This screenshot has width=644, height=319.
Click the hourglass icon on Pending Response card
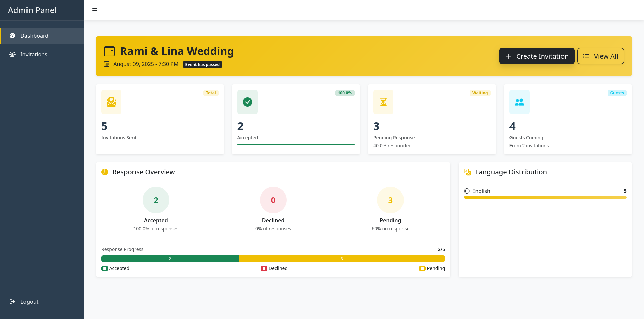pos(383,102)
